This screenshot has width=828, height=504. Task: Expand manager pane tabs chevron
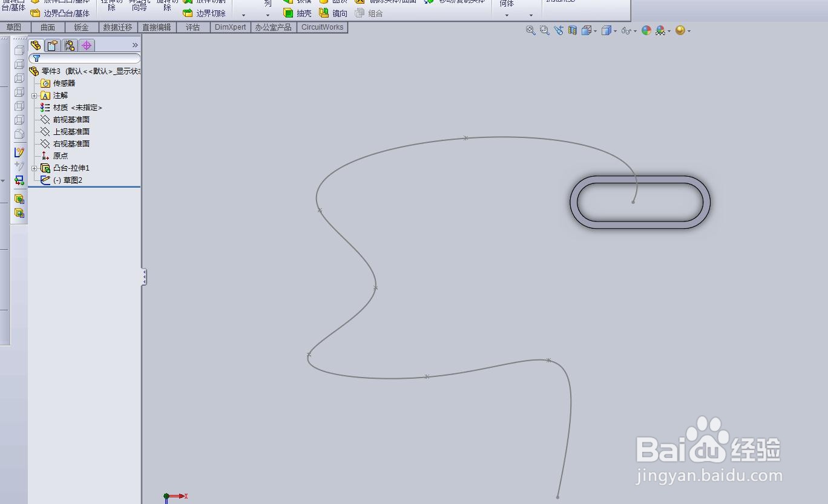[x=135, y=45]
